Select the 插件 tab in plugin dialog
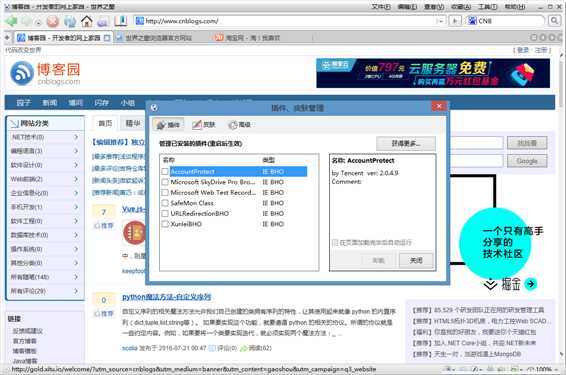Image resolution: width=566 pixels, height=375 pixels. pos(168,125)
